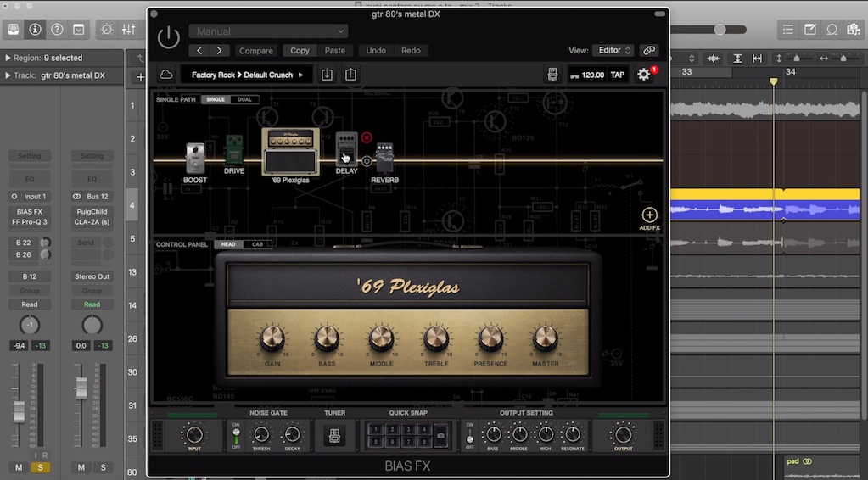
Task: Toggle the Logic Inspector info icon
Action: [35, 30]
